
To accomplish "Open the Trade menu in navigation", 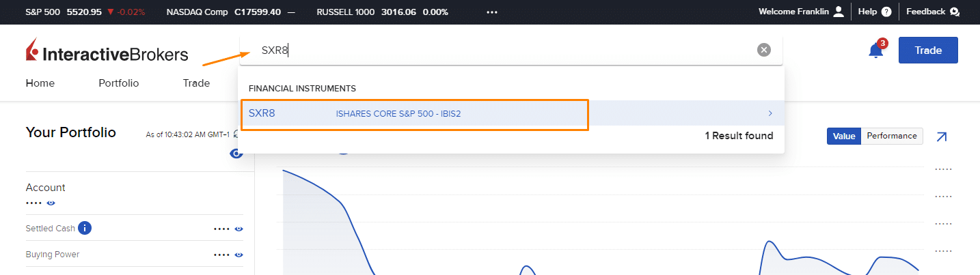I will click(196, 83).
